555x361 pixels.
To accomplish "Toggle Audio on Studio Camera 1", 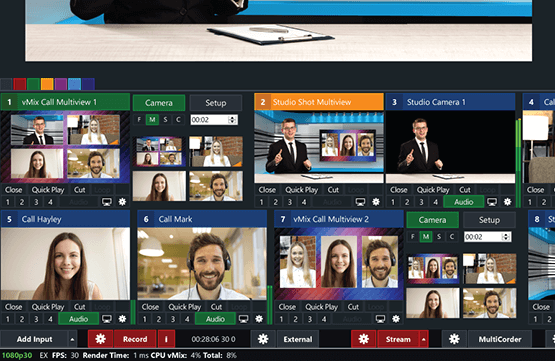I will [464, 202].
